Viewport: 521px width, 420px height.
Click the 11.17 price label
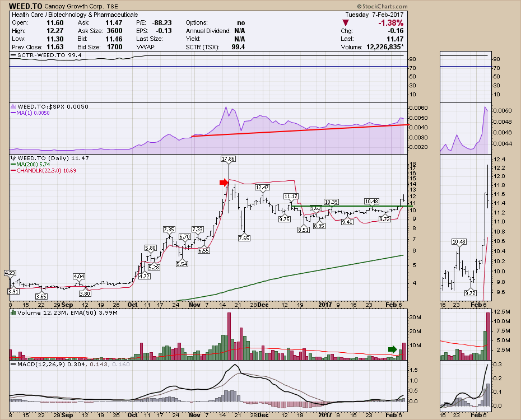coord(291,197)
